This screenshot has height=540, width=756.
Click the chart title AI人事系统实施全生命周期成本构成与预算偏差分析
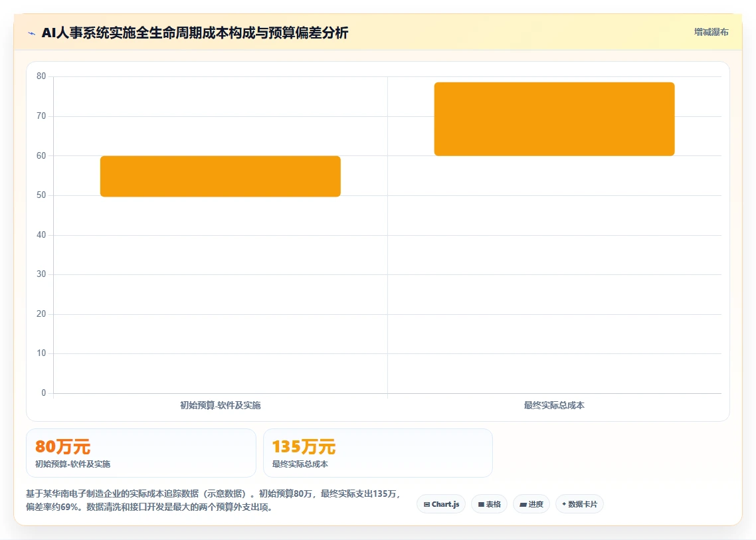(x=195, y=33)
